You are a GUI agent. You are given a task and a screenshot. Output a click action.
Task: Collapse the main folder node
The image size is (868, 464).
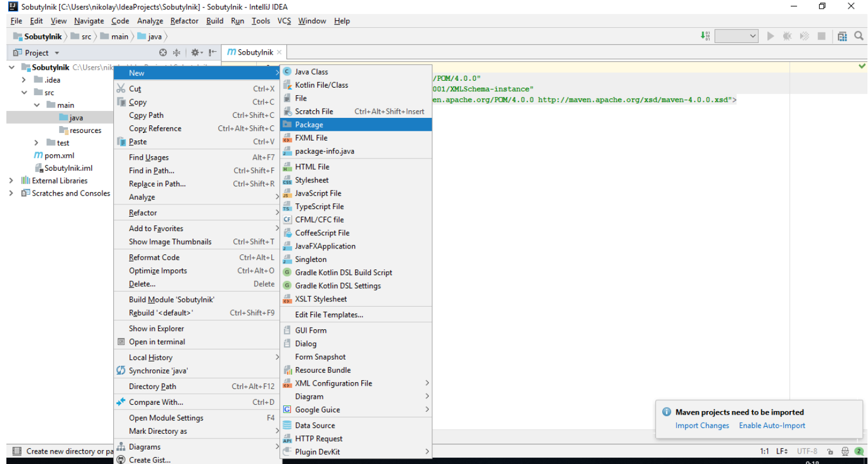point(36,105)
